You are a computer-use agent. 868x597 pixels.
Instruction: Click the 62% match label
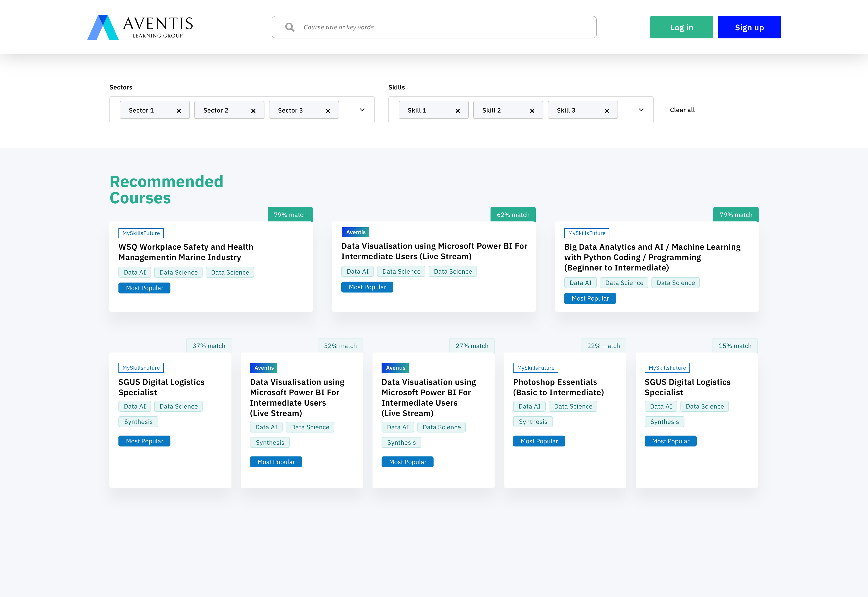[513, 215]
